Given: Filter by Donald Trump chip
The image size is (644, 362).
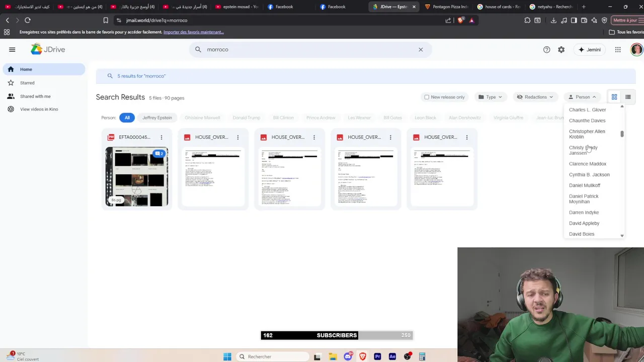Looking at the screenshot, I should click(x=247, y=118).
